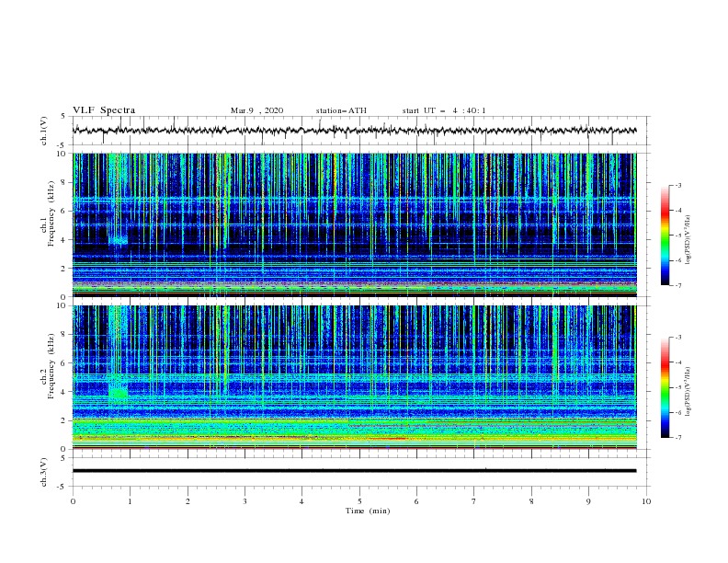The height and width of the screenshot is (563, 728).
Task: Select the ch.1 "Frequency (kHz)" axis label
Action: click(x=51, y=213)
